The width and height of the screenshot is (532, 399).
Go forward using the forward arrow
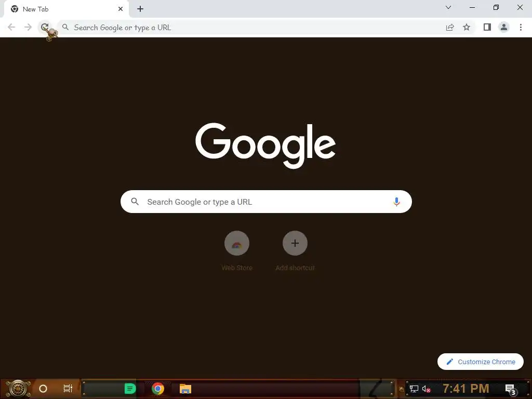28,27
